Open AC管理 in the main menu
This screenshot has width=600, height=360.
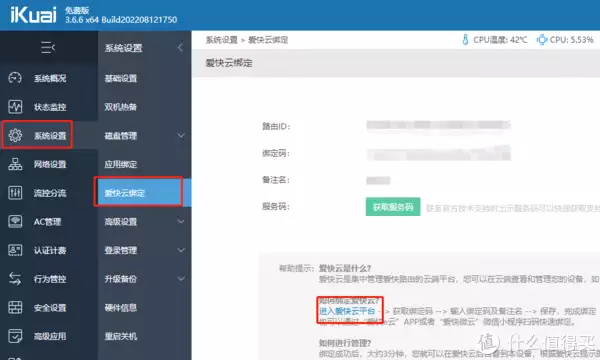pyautogui.click(x=47, y=222)
